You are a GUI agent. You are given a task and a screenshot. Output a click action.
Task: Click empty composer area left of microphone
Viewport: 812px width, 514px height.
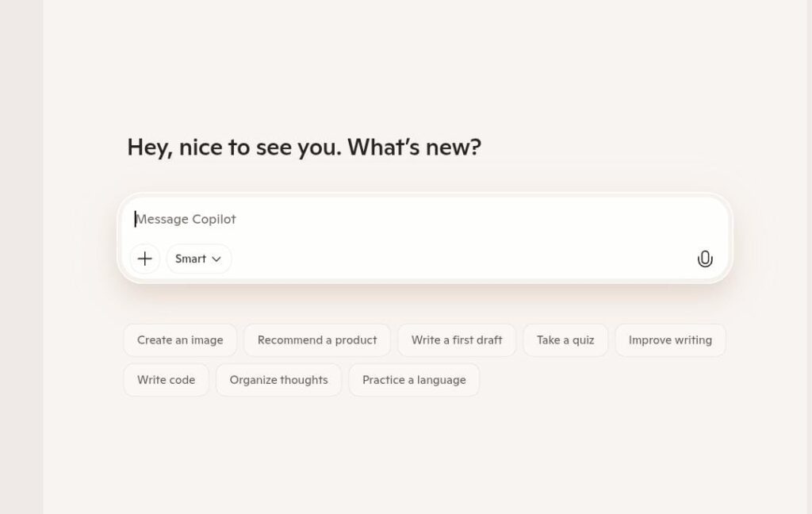click(476, 259)
